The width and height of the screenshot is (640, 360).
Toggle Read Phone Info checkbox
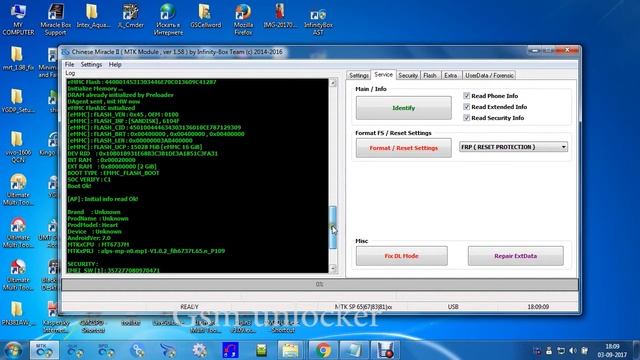pyautogui.click(x=467, y=96)
